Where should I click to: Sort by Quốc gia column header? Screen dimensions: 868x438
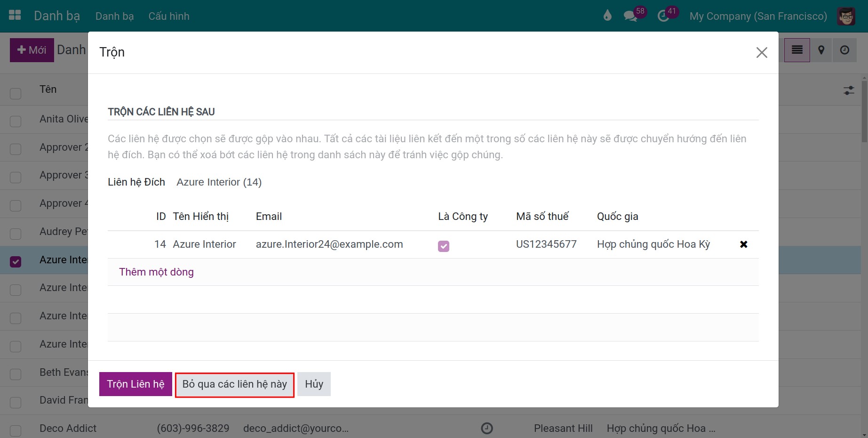[618, 217]
